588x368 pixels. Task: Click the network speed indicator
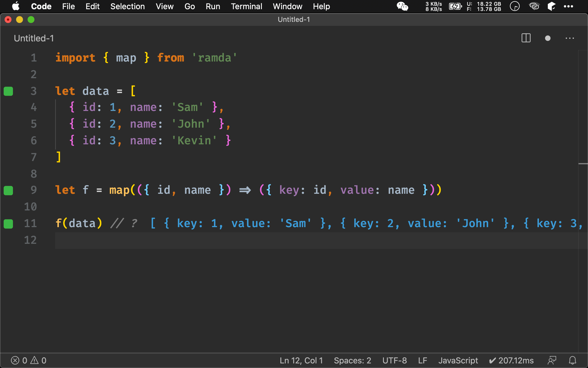pos(434,6)
